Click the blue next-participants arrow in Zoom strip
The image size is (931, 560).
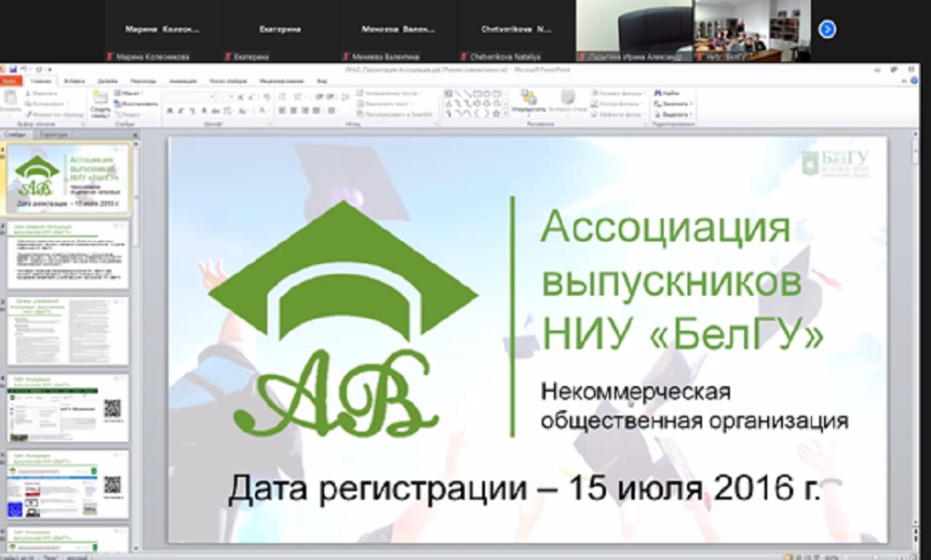pyautogui.click(x=826, y=29)
